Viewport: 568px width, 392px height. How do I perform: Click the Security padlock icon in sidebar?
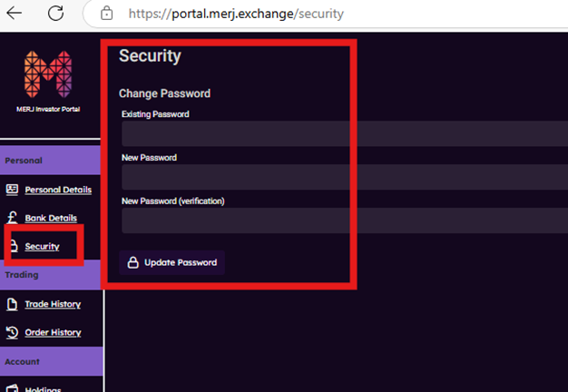[13, 246]
